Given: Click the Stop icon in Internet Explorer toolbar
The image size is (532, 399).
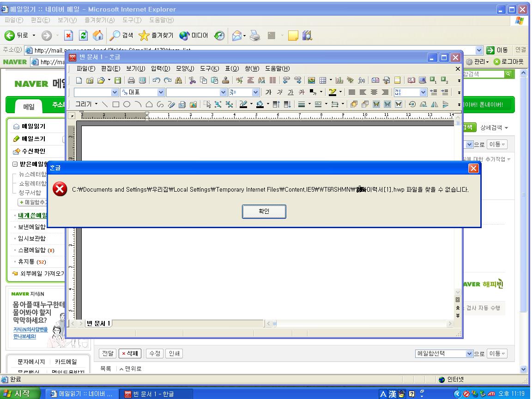Looking at the screenshot, I should (68, 35).
